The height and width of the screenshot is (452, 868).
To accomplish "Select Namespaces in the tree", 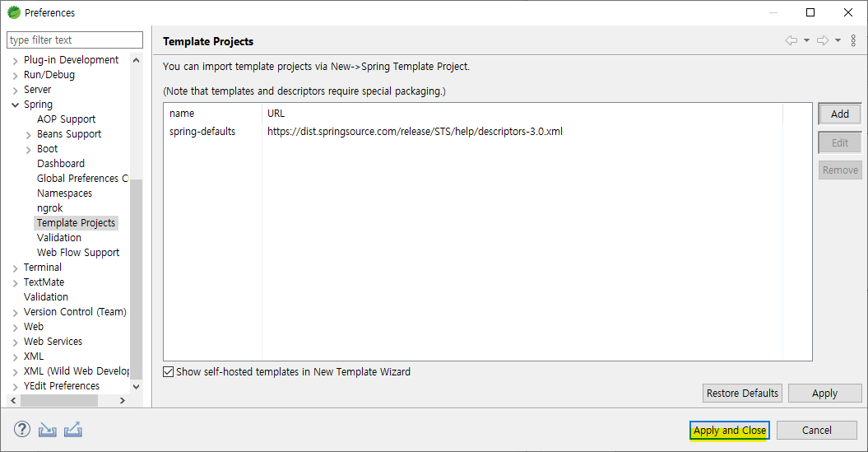I will point(64,193).
